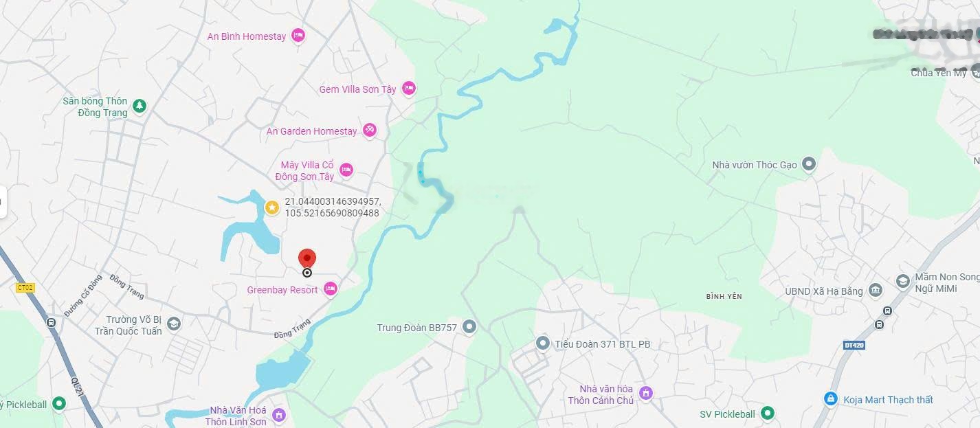
Task: Click the coordinates label 21.044003146394957
Action: pyautogui.click(x=333, y=201)
